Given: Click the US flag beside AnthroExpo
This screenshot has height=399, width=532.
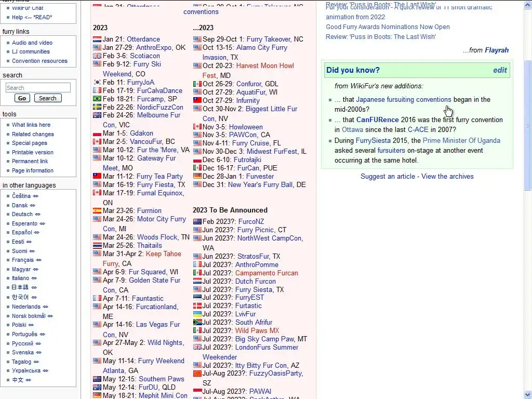Looking at the screenshot, I should [x=97, y=47].
